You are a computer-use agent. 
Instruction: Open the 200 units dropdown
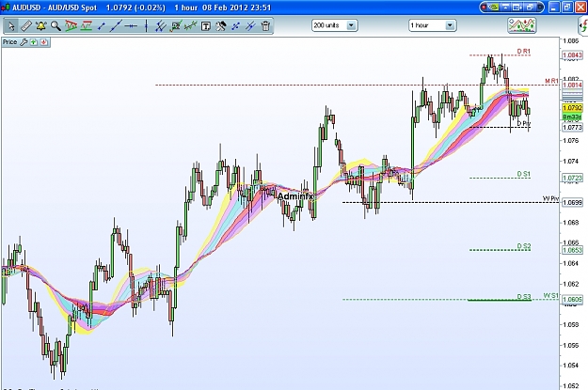pyautogui.click(x=351, y=25)
